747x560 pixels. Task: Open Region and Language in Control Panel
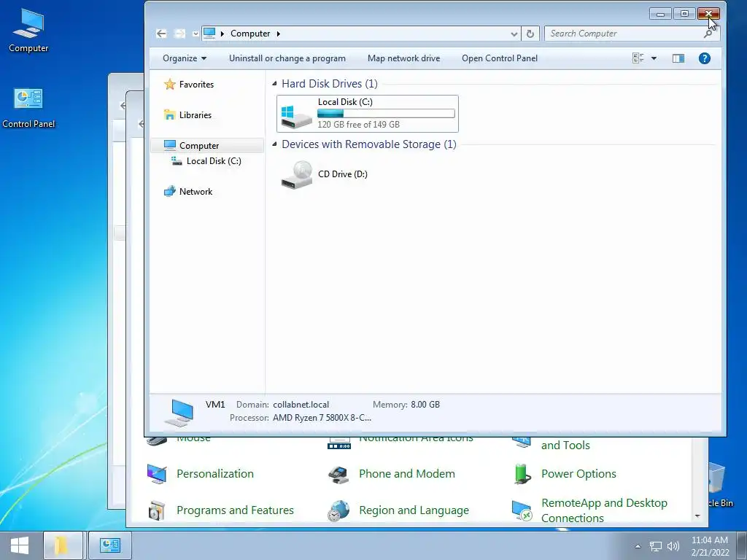click(414, 510)
